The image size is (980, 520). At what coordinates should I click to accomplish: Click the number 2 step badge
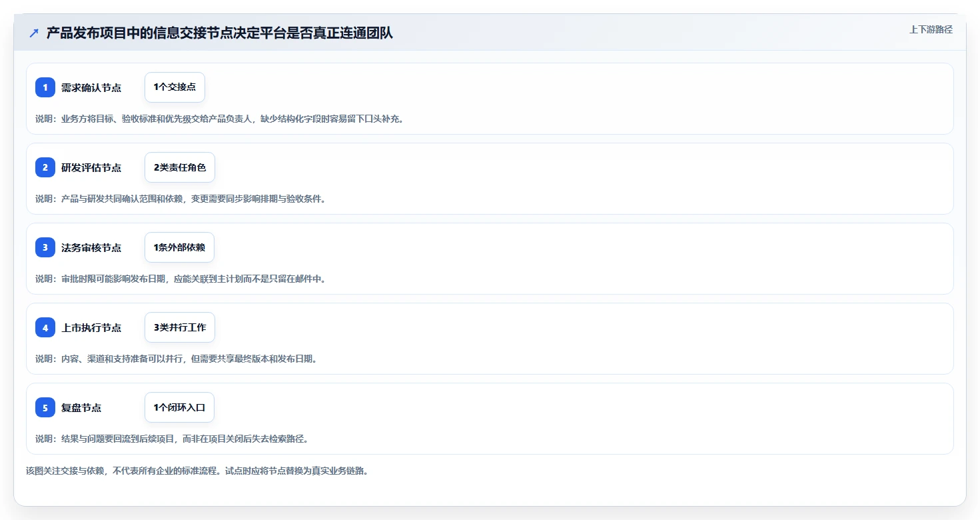click(45, 167)
